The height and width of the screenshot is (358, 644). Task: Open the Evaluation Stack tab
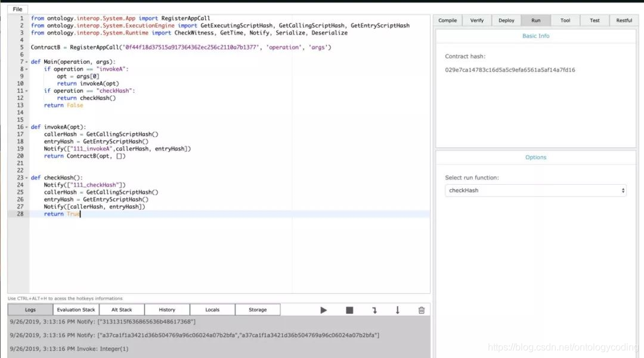(x=76, y=310)
